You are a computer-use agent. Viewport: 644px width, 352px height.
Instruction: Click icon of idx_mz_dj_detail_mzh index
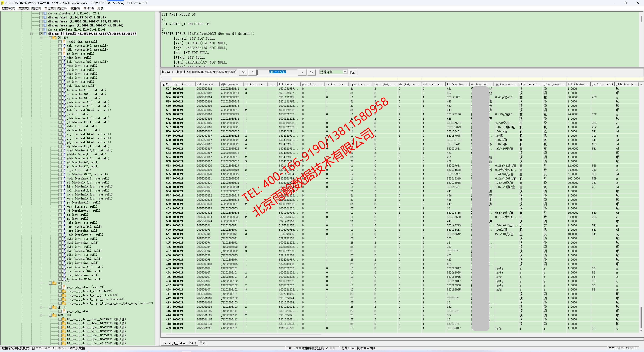[64, 291]
